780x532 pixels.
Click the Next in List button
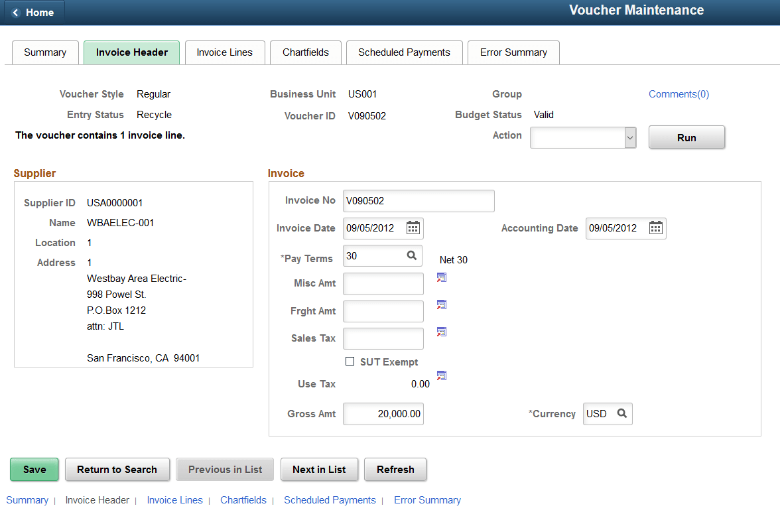coord(319,469)
